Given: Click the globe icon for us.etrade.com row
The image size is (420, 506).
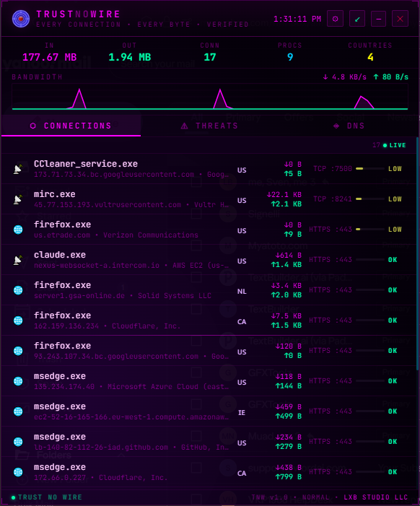Looking at the screenshot, I should [18, 230].
